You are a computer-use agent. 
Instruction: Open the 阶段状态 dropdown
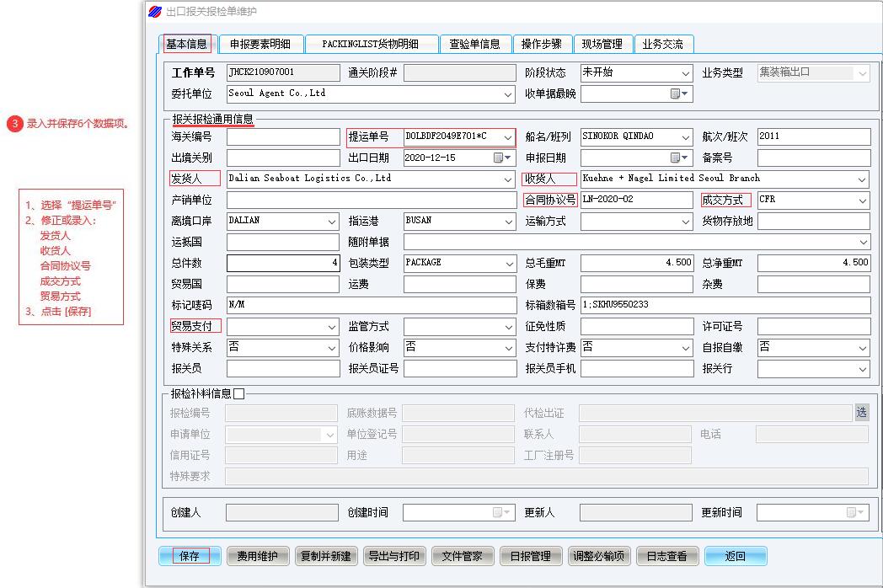pos(685,73)
